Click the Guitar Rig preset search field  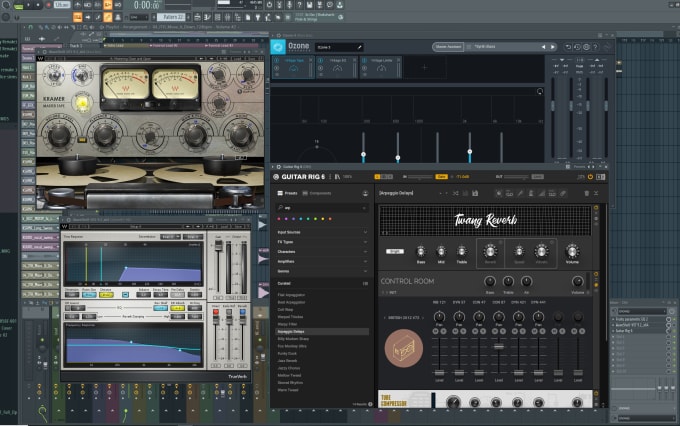(x=322, y=208)
